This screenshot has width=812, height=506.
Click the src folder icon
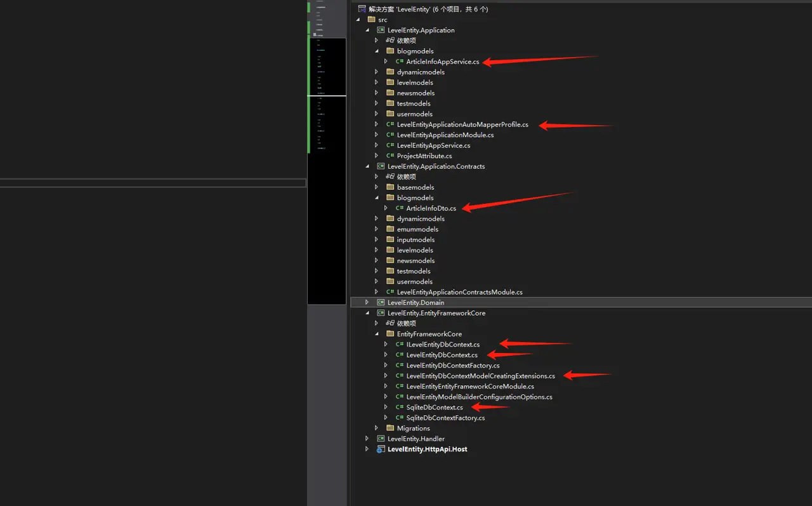click(x=371, y=20)
